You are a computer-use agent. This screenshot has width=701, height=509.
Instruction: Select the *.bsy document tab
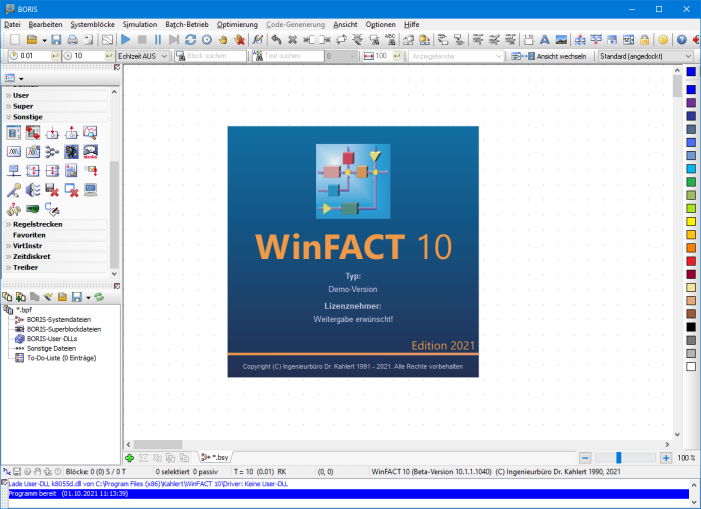click(215, 457)
